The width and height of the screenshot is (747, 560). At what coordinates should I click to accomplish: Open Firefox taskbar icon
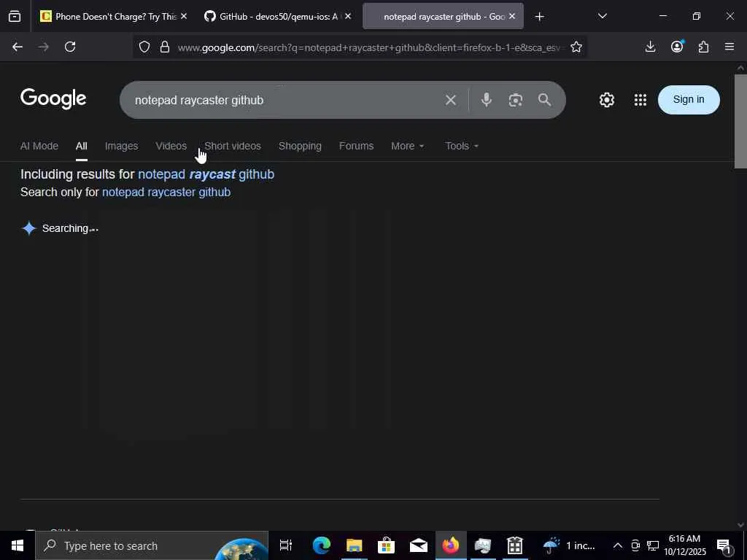[x=451, y=545]
